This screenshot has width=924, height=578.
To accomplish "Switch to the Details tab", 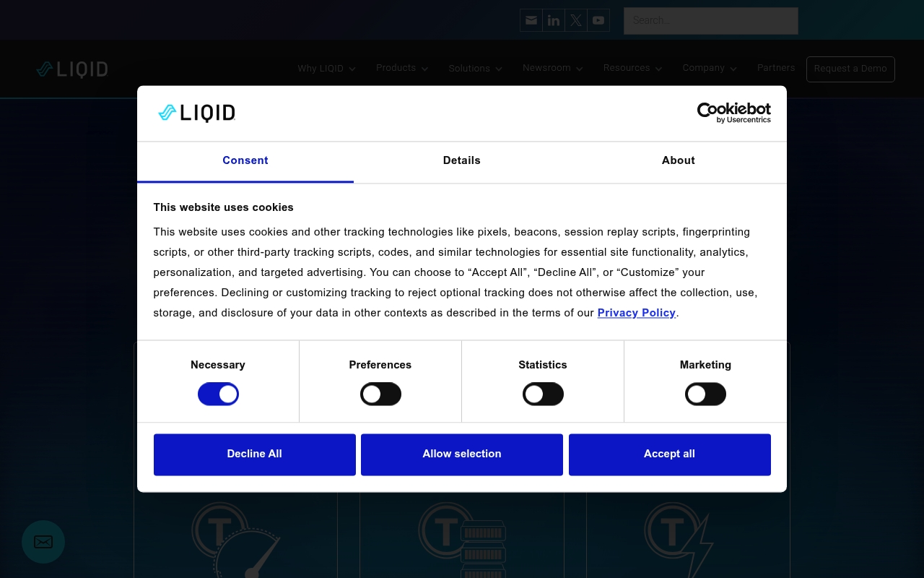I will click(x=462, y=161).
